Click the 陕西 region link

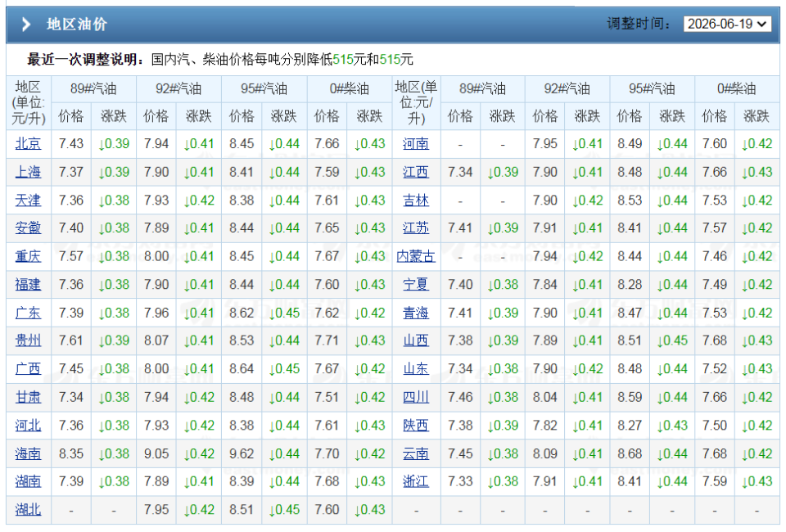click(416, 426)
